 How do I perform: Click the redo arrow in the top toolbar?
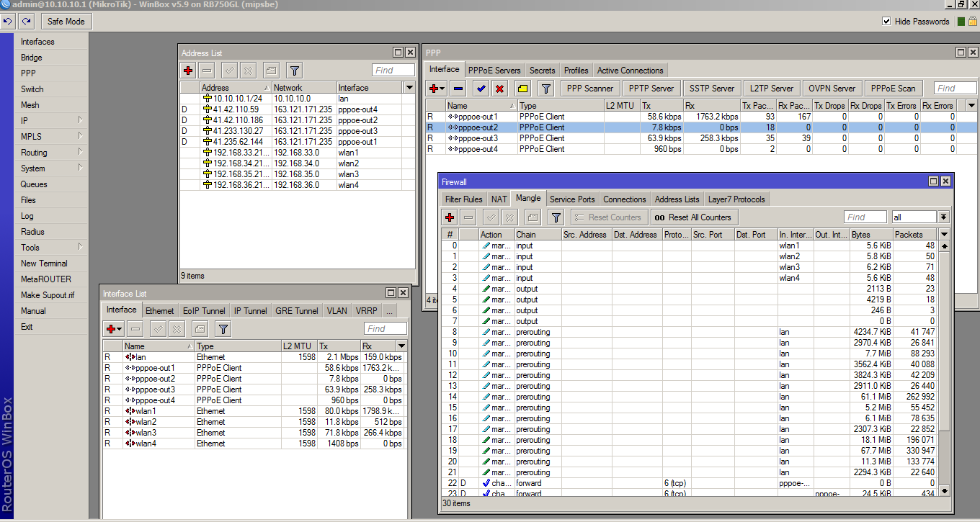click(25, 21)
